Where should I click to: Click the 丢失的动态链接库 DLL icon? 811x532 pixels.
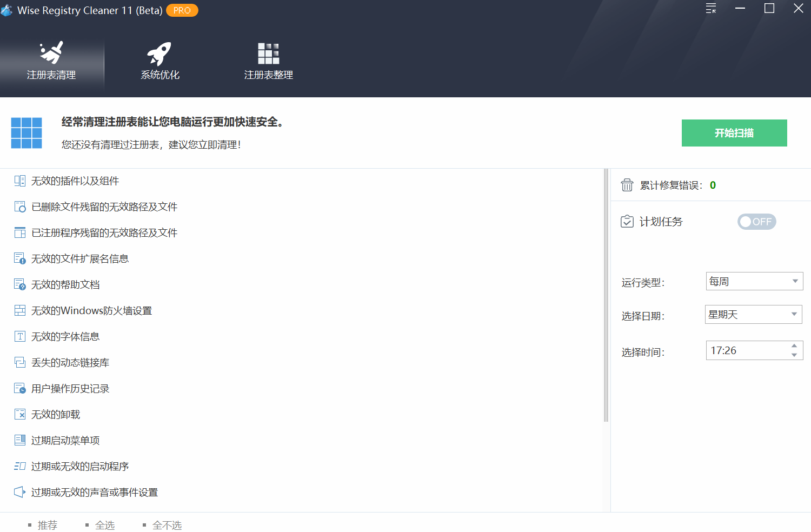pos(19,362)
